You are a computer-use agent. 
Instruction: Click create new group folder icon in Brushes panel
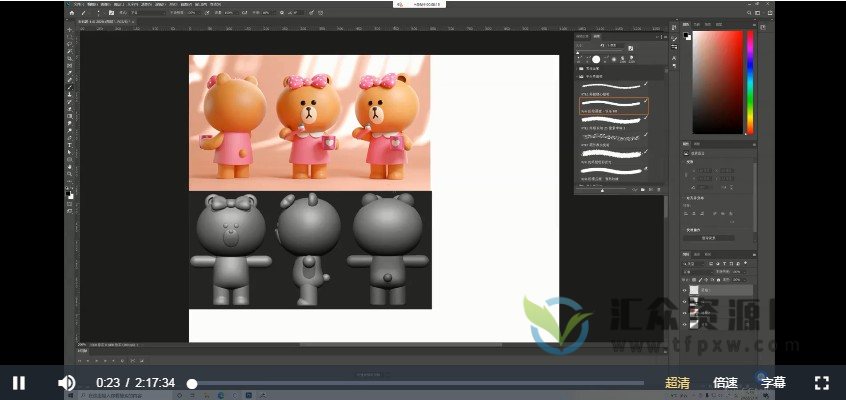pos(643,189)
